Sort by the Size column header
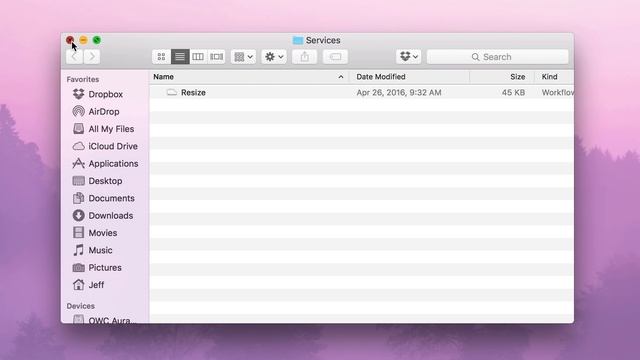This screenshot has width=640, height=360. pos(502,77)
